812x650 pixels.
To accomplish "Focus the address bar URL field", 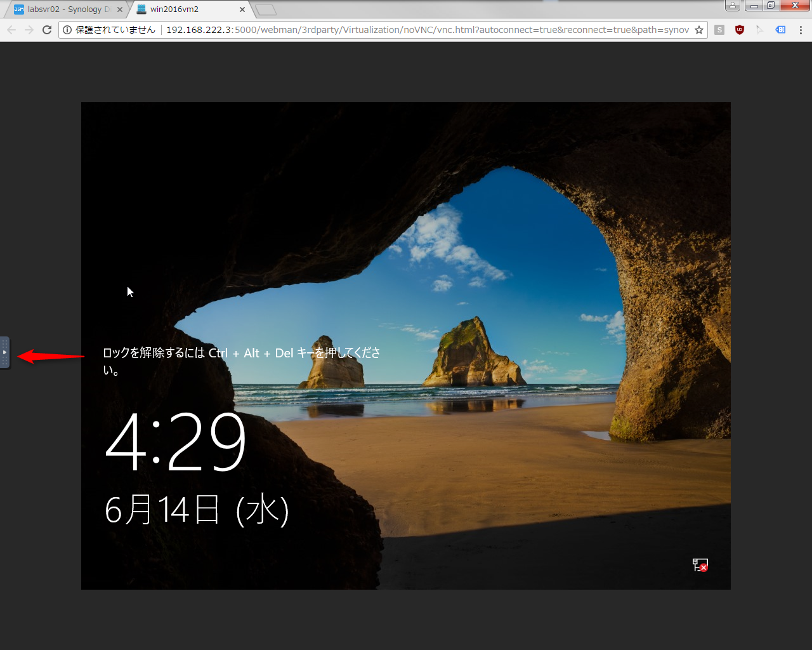I will click(427, 30).
